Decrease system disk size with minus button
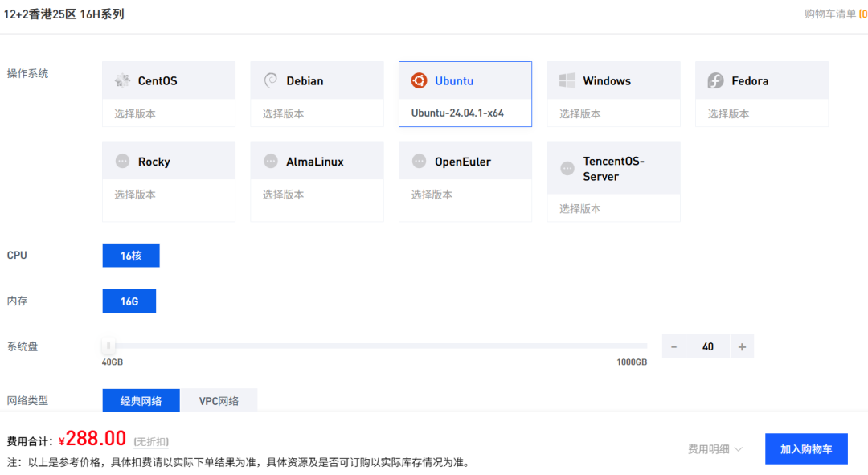Image resolution: width=868 pixels, height=475 pixels. click(674, 346)
